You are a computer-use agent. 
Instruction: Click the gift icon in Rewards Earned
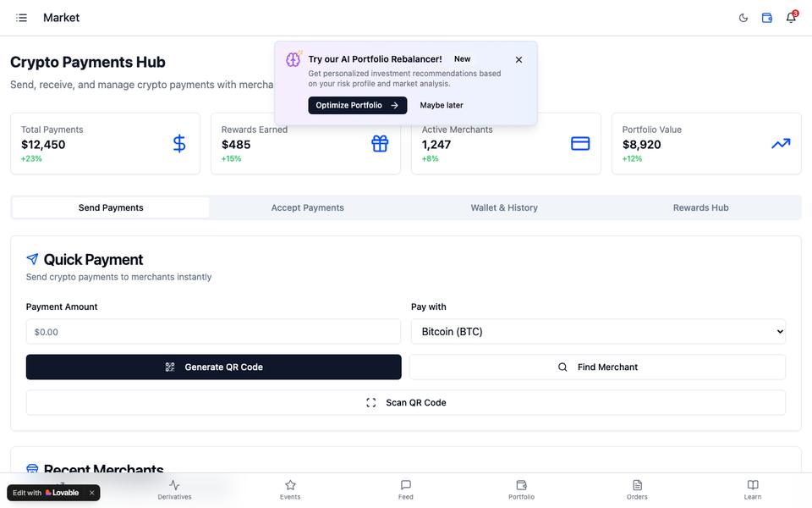380,144
